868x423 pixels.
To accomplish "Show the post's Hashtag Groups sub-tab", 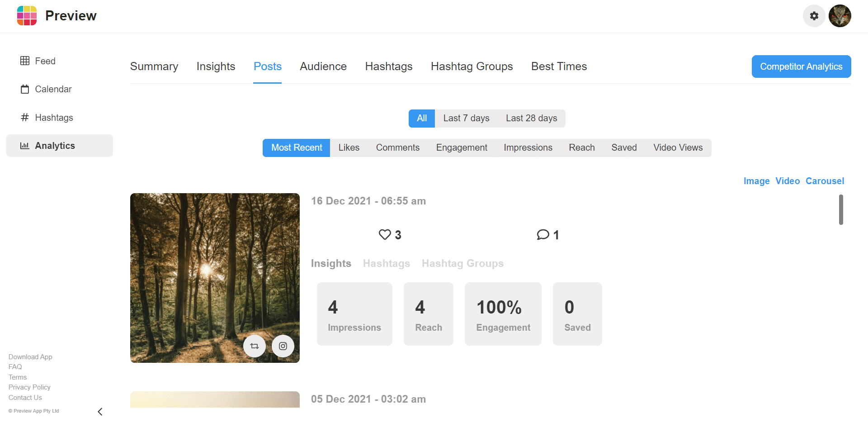I will (x=462, y=263).
